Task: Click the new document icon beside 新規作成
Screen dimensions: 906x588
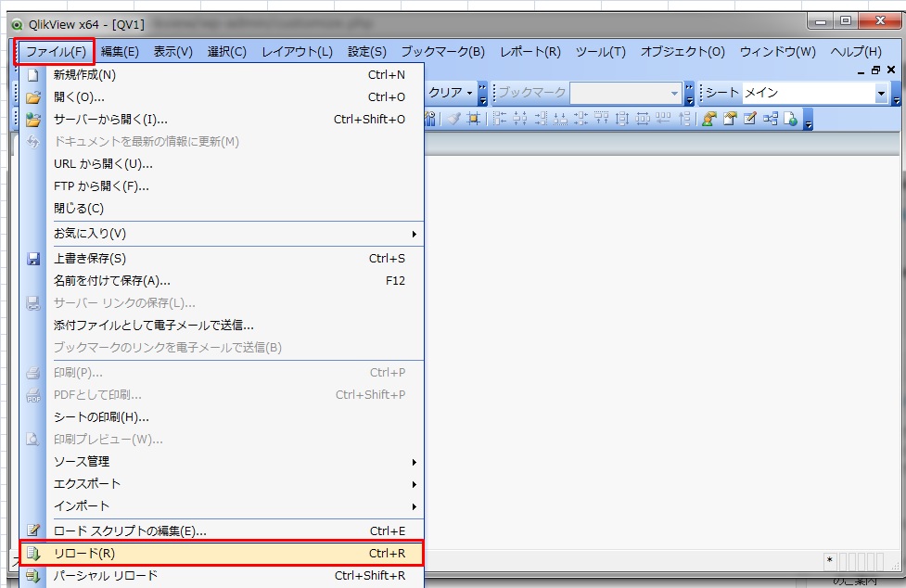Action: [33, 75]
